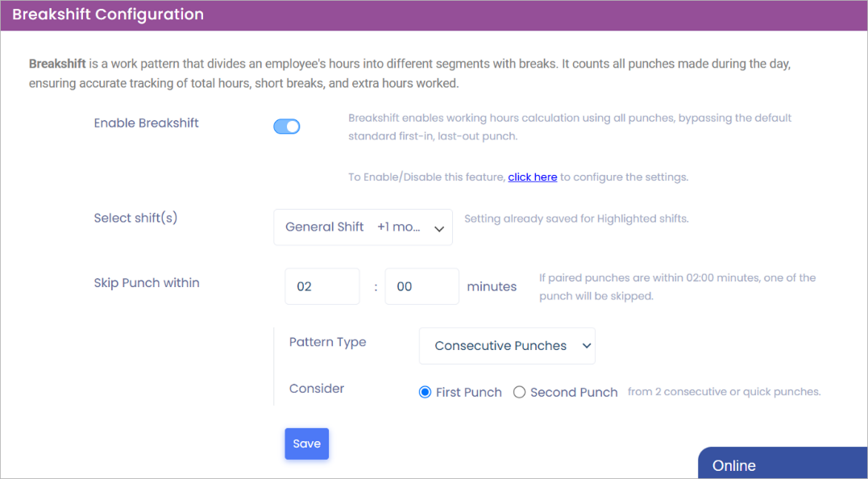868x479 pixels.
Task: Click the '02' skip punch input field
Action: [322, 286]
